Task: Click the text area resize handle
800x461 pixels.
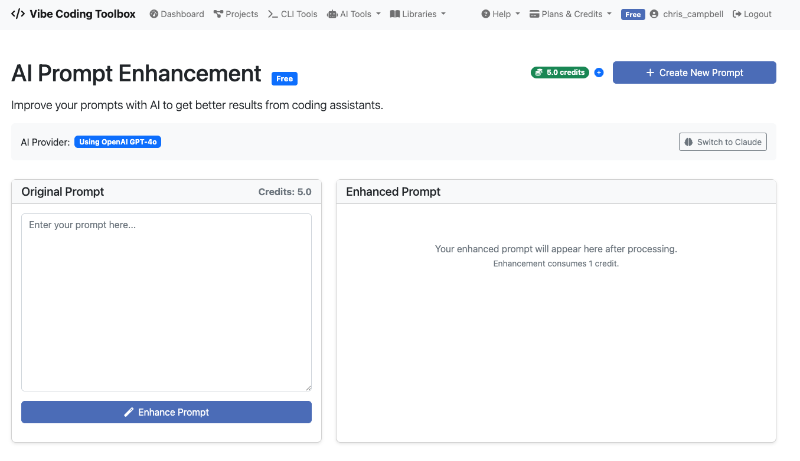Action: (x=307, y=387)
